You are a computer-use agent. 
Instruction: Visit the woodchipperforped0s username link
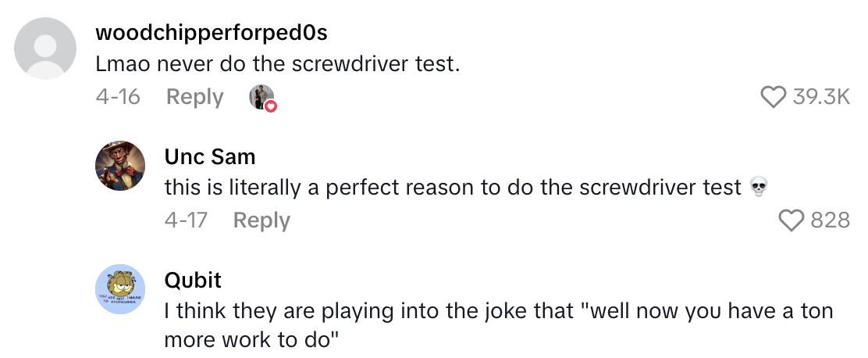[x=211, y=33]
